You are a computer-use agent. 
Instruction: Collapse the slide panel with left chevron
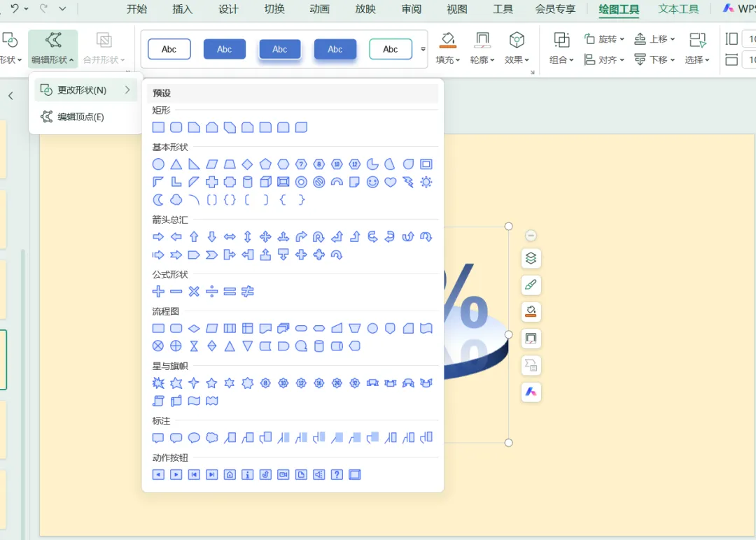10,96
